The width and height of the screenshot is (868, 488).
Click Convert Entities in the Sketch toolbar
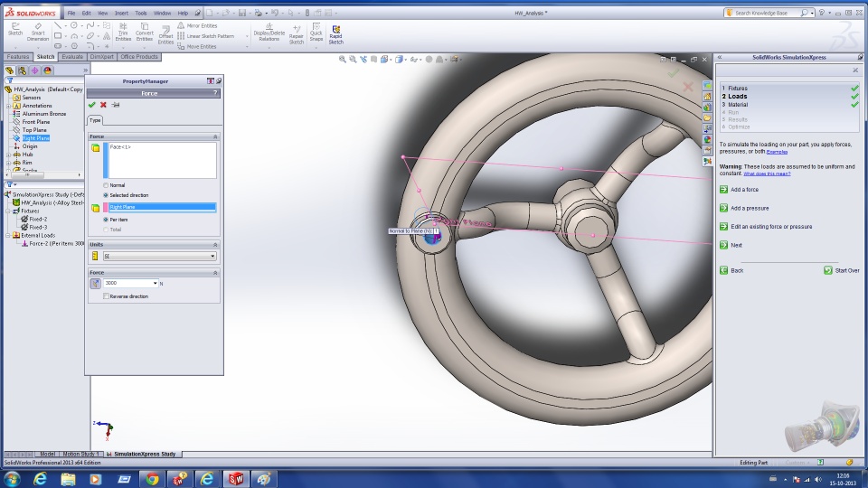tap(144, 33)
